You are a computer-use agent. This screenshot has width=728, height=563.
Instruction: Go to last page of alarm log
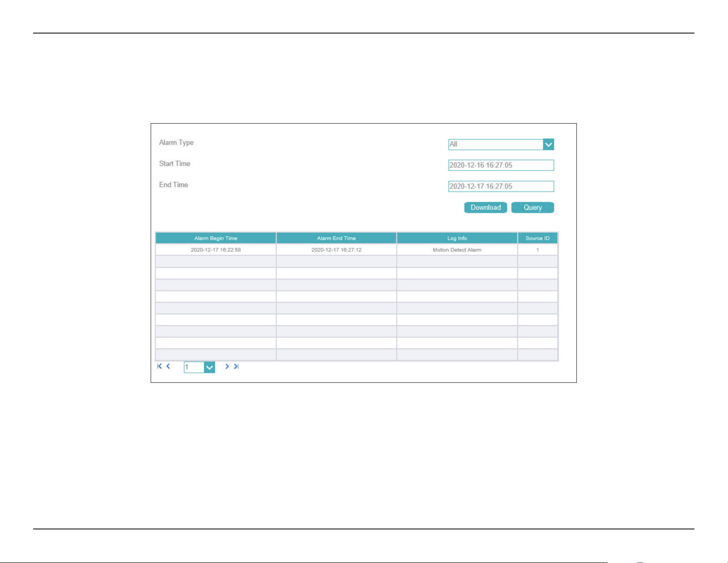236,366
